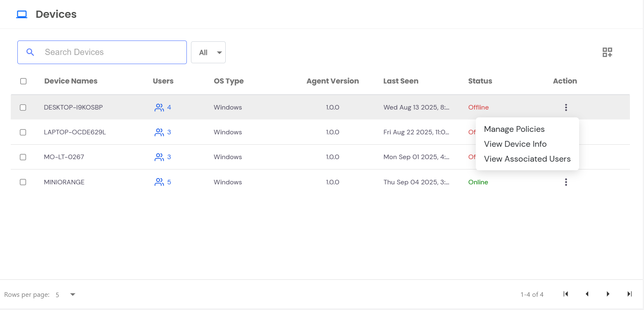Screen dimensions: 644x310
Task: Check the checkbox for DESKTOP-I9KOSBP
Action: [23, 107]
